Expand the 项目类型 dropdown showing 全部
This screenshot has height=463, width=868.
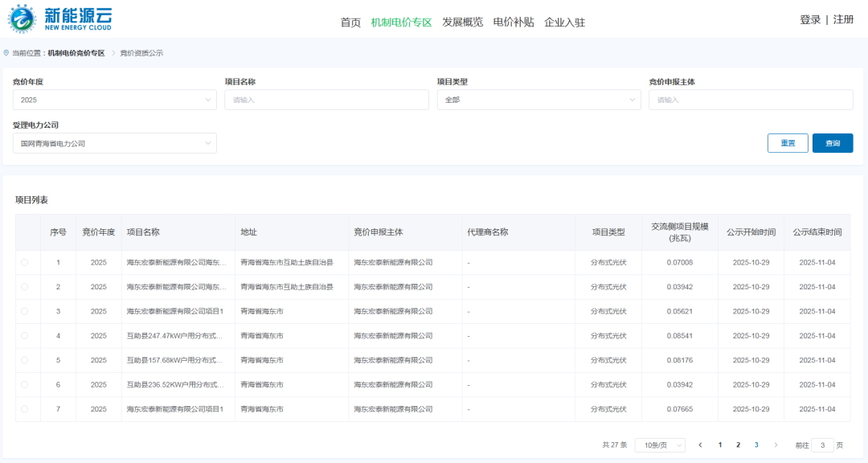[x=538, y=100]
